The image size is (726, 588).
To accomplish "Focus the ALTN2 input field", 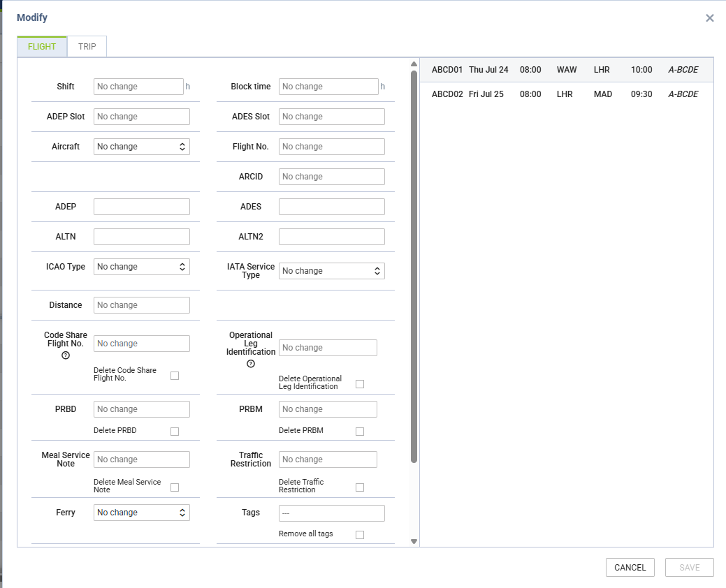I will click(x=331, y=237).
